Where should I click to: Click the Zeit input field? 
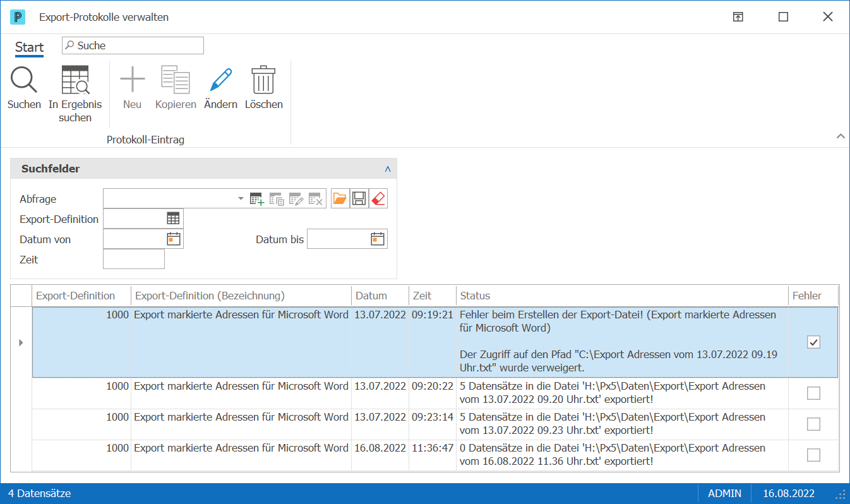pos(134,259)
